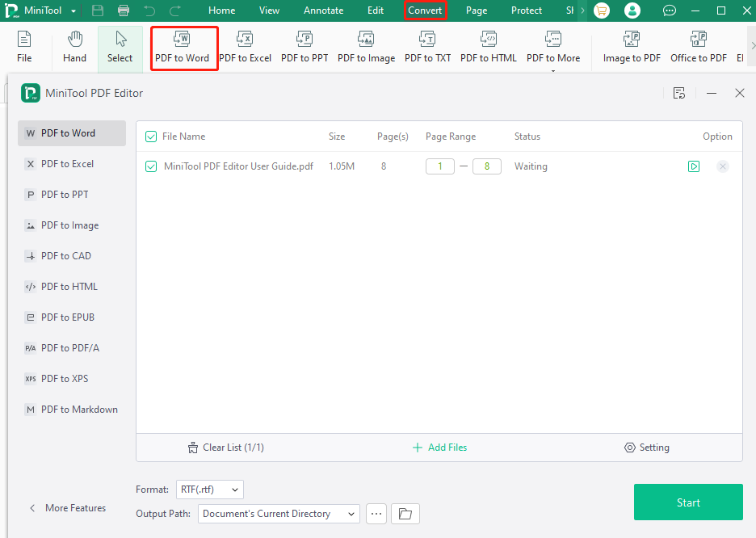
Task: Click the 1.05M size value
Action: pyautogui.click(x=342, y=166)
